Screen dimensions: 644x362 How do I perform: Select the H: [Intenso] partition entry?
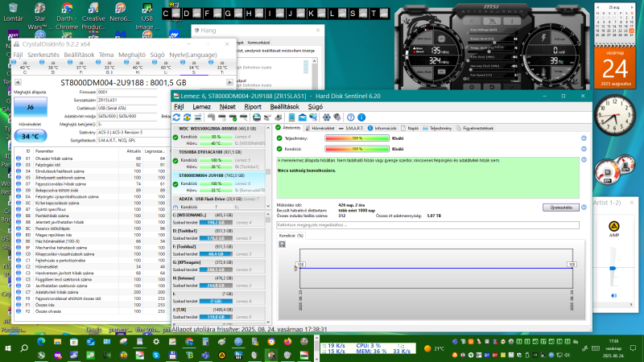[x=219, y=282]
